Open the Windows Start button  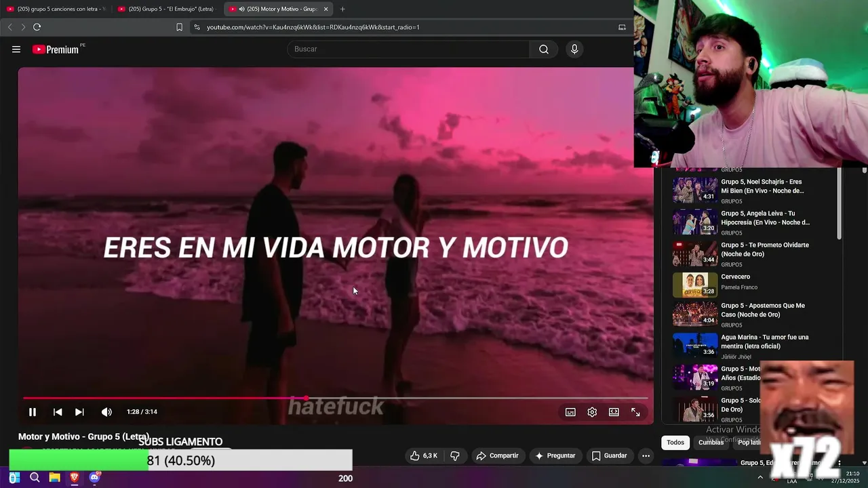[14, 478]
